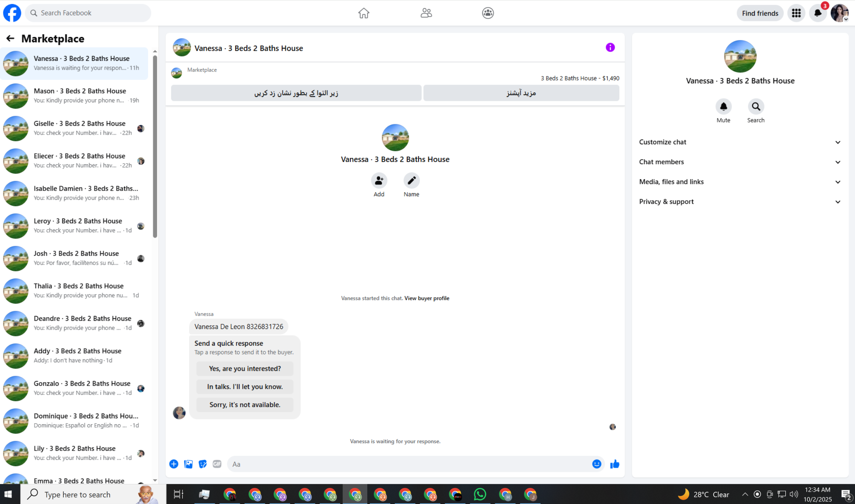The image size is (855, 504).
Task: Send a thumbs-up like
Action: 615,464
